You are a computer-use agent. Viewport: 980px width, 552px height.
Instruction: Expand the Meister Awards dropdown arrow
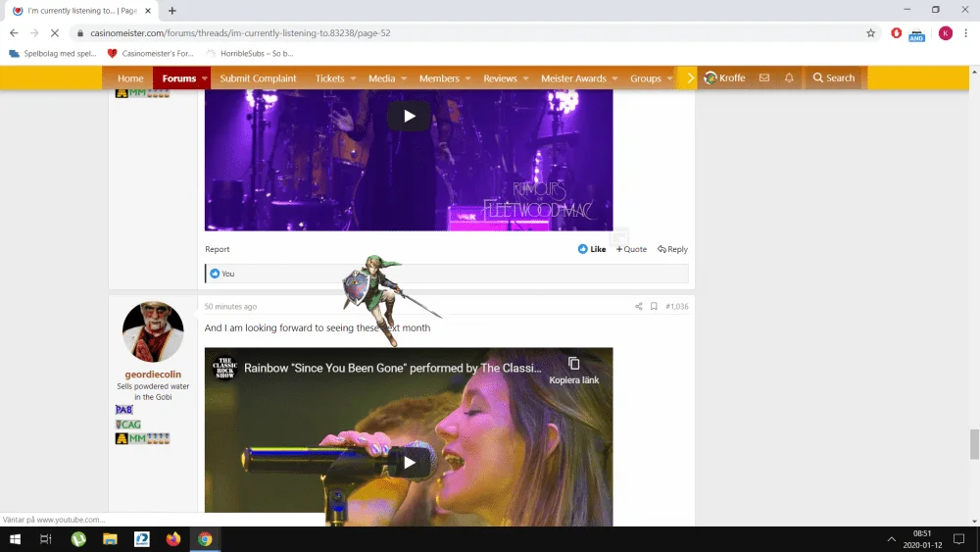point(615,78)
